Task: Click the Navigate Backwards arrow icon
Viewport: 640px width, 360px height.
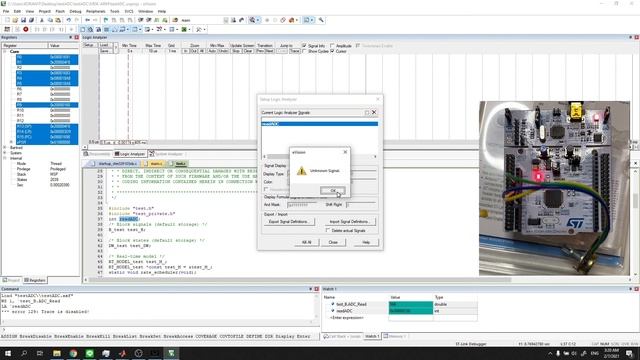Action: point(87,20)
